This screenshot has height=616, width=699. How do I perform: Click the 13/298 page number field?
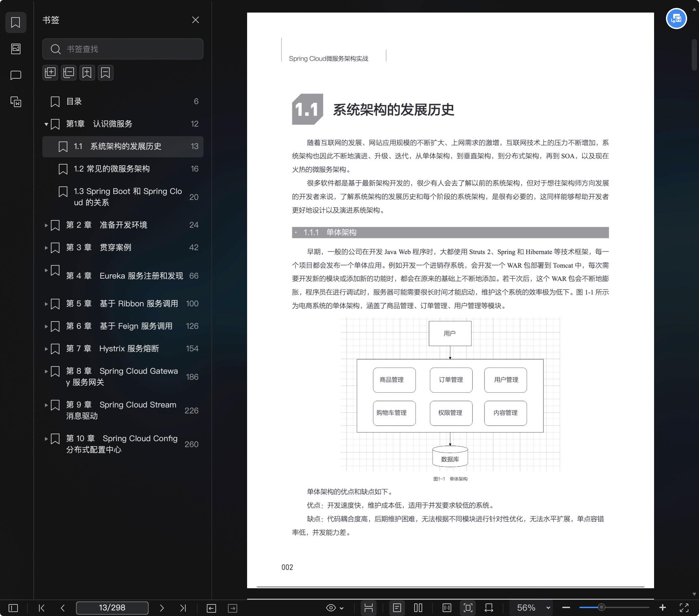(112, 608)
